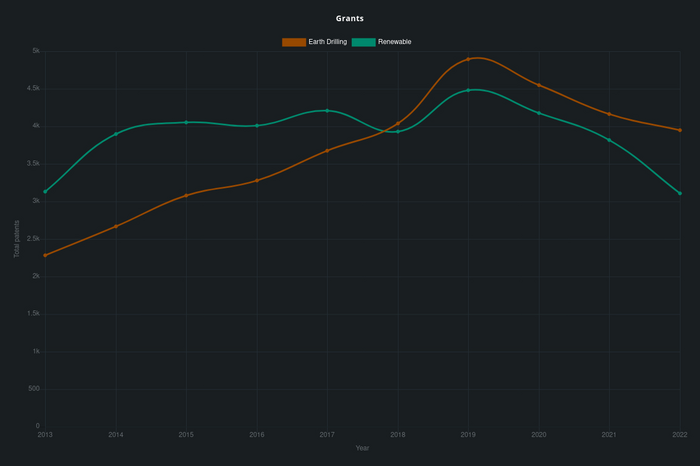Click the 500 y-axis label
The width and height of the screenshot is (700, 466).
point(34,389)
